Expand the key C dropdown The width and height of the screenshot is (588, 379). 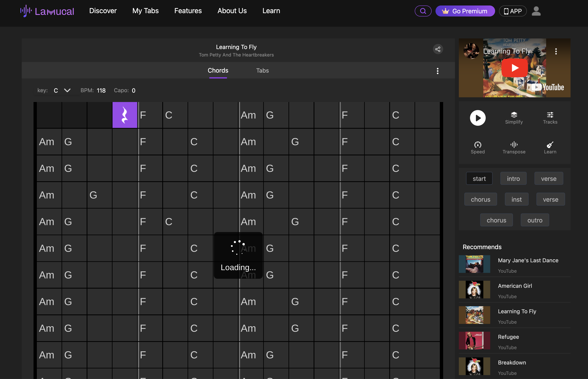click(67, 90)
